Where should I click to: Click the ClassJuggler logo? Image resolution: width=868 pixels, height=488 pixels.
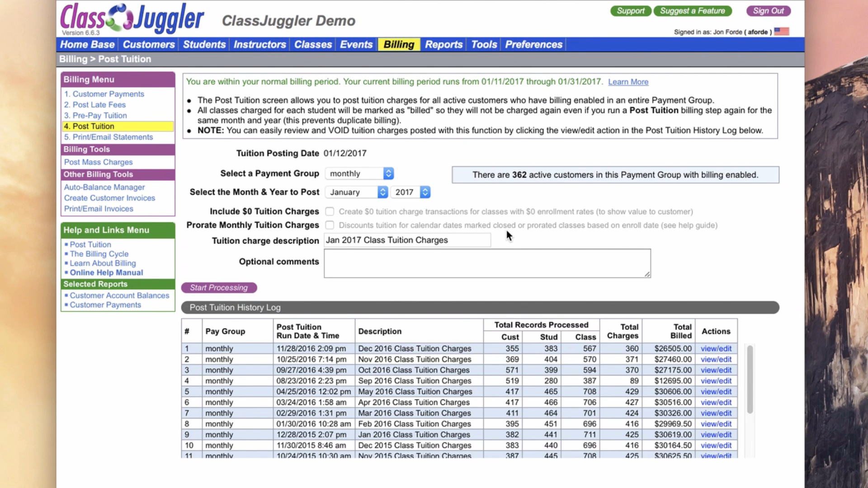pos(132,18)
